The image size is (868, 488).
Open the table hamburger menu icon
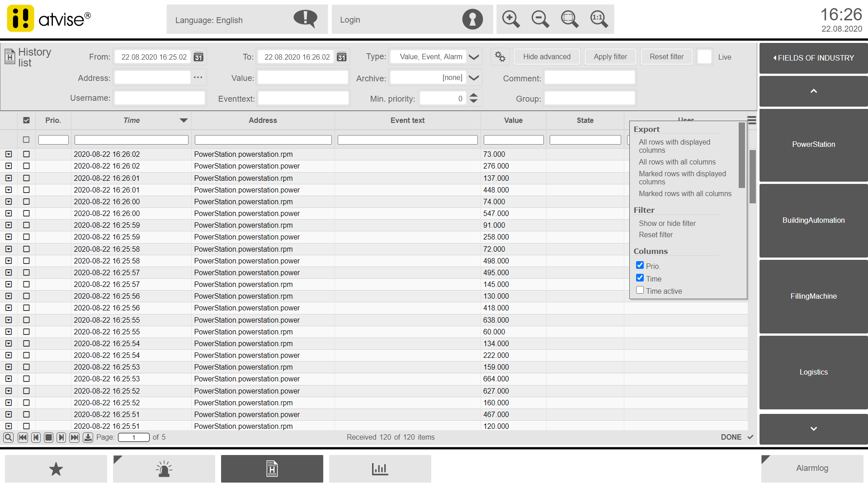pyautogui.click(x=752, y=120)
